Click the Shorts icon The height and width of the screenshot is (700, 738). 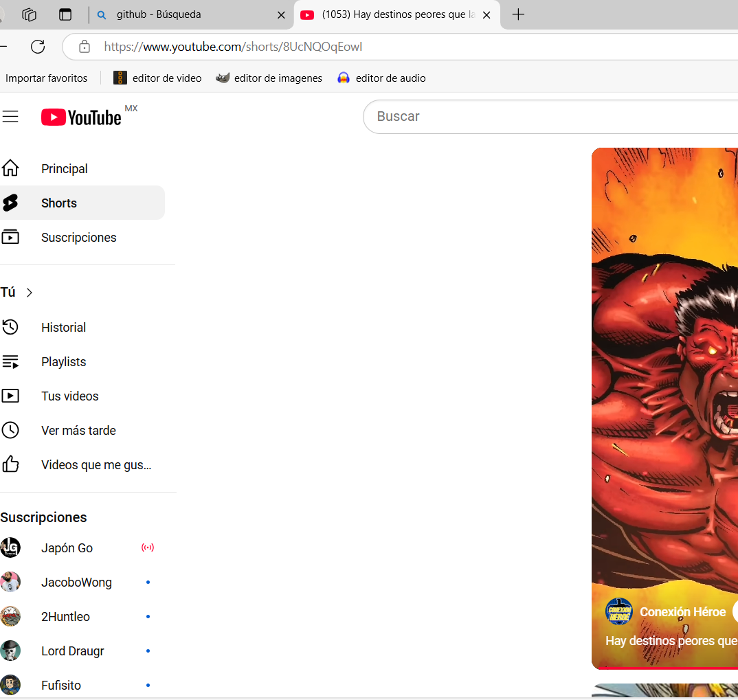click(x=10, y=203)
